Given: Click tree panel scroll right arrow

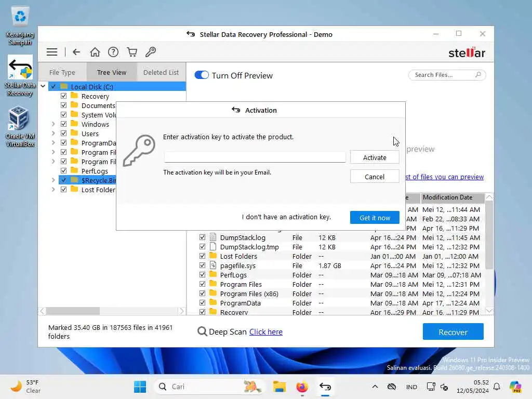Looking at the screenshot, I should coord(181,311).
